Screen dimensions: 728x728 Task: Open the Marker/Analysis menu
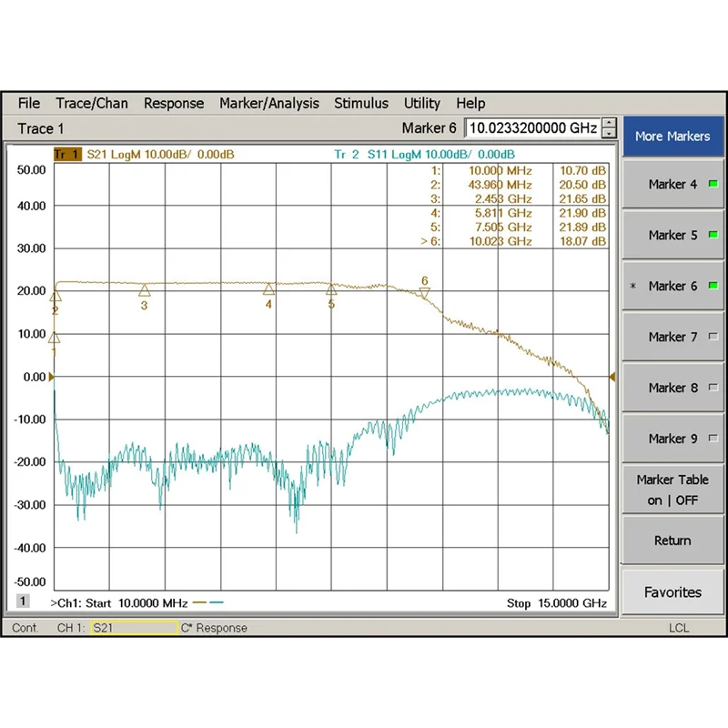269,103
